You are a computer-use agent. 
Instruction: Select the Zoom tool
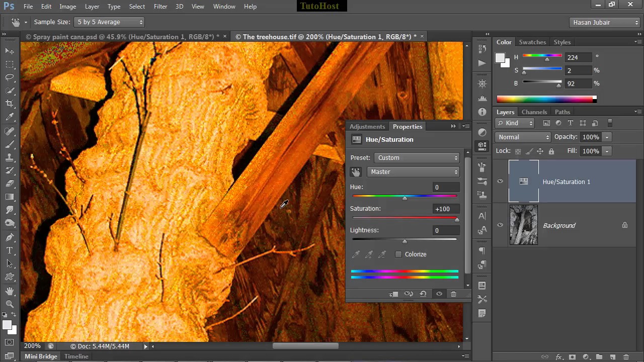(x=10, y=304)
